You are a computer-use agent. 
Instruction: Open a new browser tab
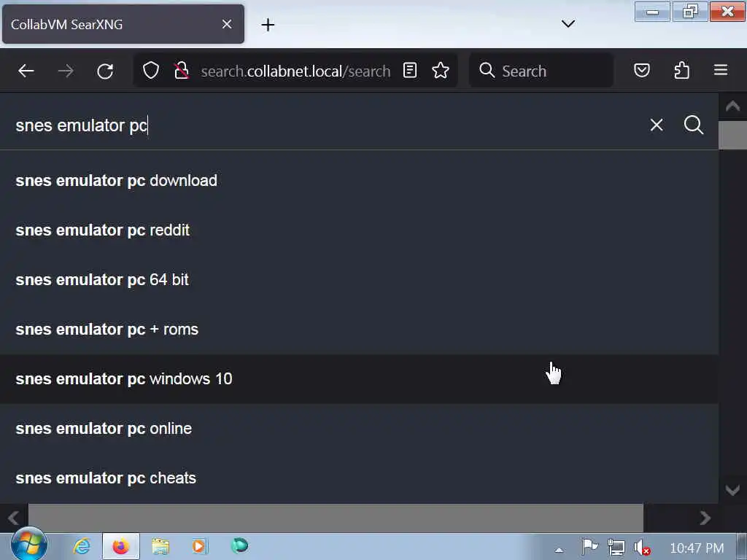pos(268,25)
